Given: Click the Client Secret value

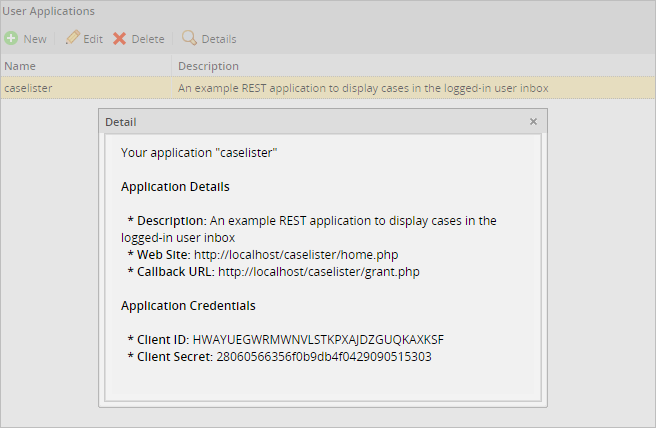Looking at the screenshot, I should point(324,356).
